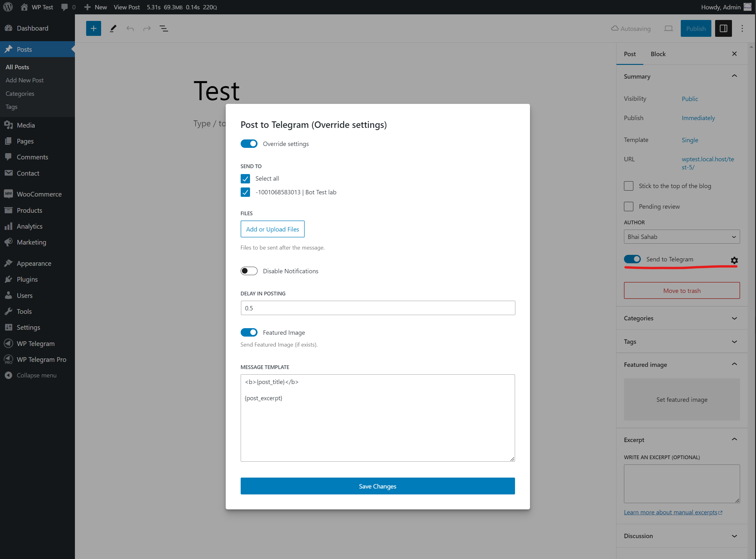Click Add or Upload Files button
Image resolution: width=756 pixels, height=559 pixels.
pyautogui.click(x=272, y=229)
